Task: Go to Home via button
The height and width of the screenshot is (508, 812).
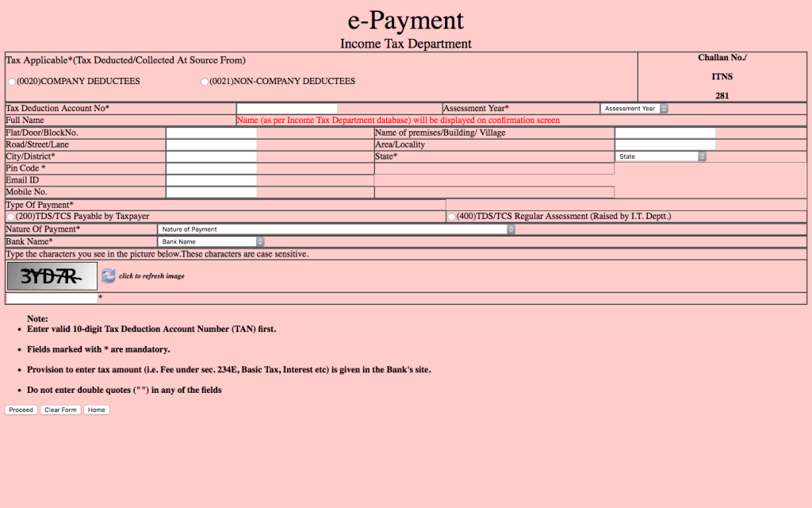Action: [x=96, y=410]
